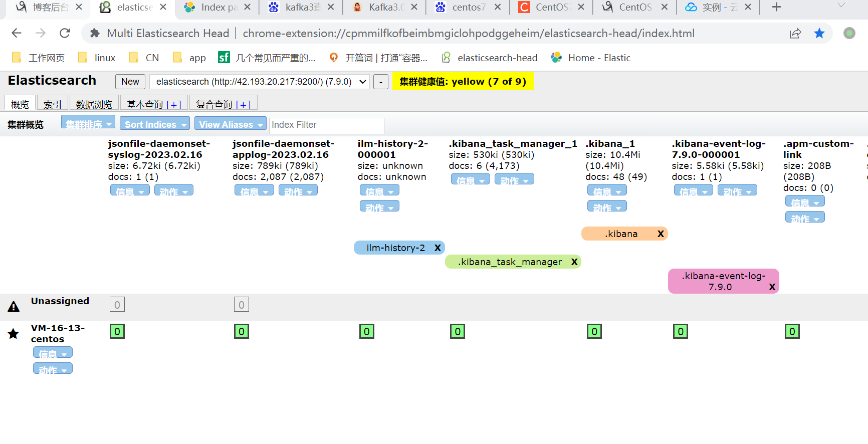
Task: Remove the ilm-history-2 alias with X
Action: coord(438,248)
